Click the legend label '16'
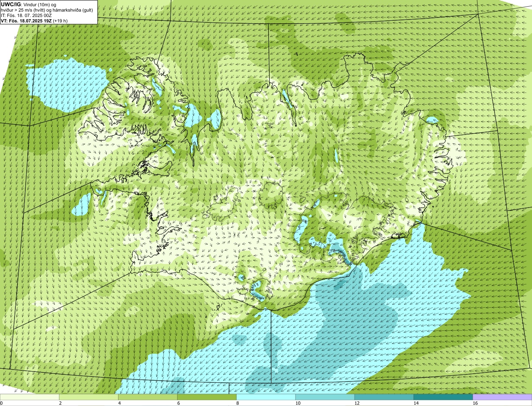This screenshot has width=532, height=406. tap(475, 403)
